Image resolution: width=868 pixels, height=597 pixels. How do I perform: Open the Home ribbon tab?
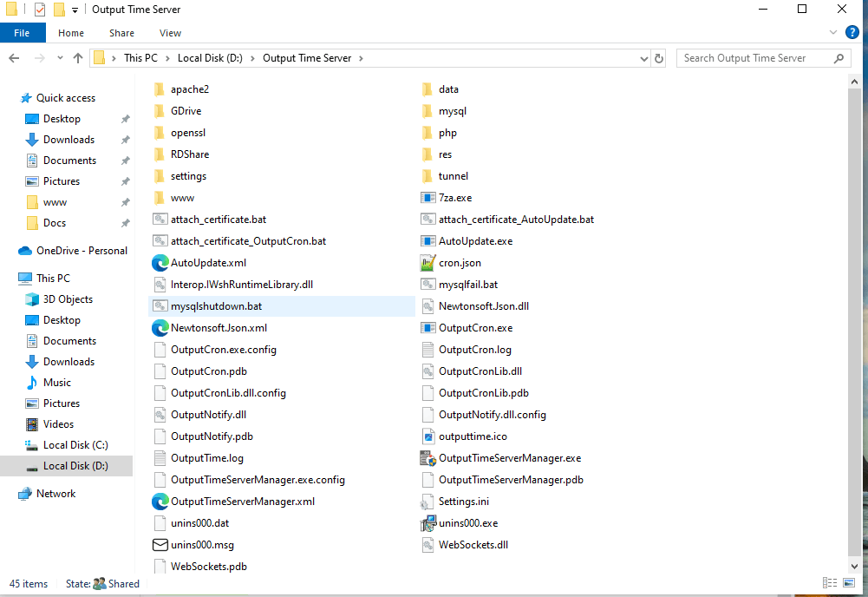(x=71, y=33)
